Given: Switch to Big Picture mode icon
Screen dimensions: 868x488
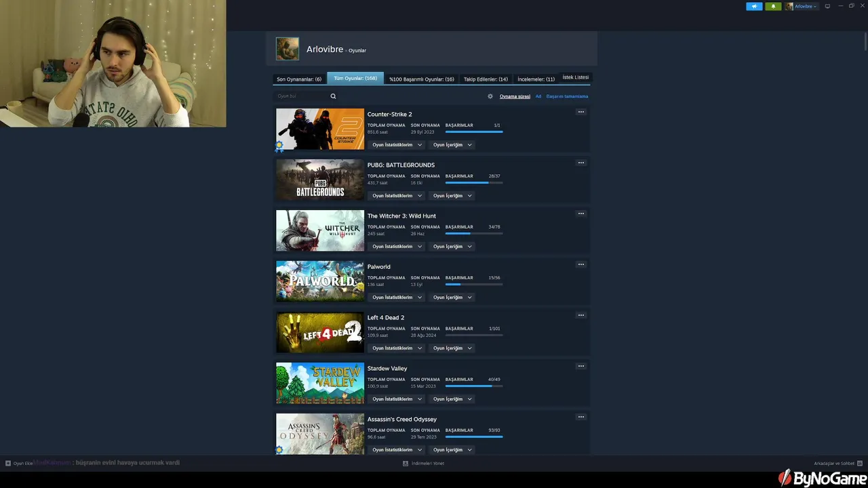Looking at the screenshot, I should click(x=827, y=6).
